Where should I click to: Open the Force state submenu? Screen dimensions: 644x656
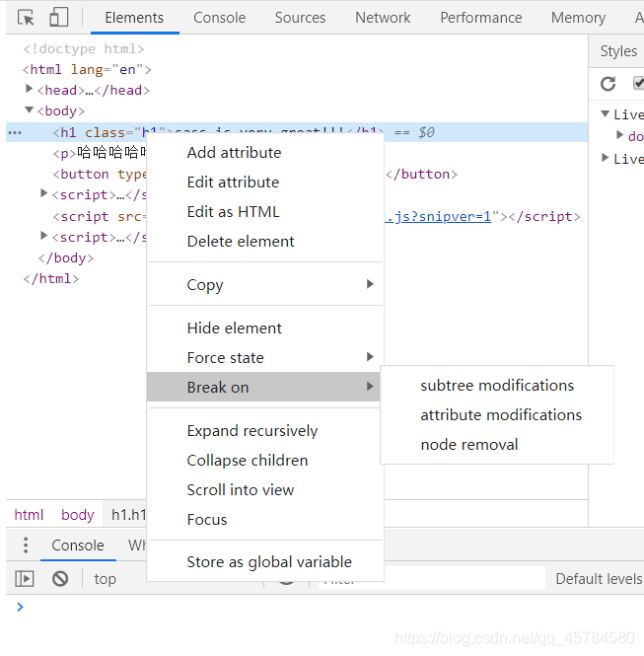click(264, 358)
